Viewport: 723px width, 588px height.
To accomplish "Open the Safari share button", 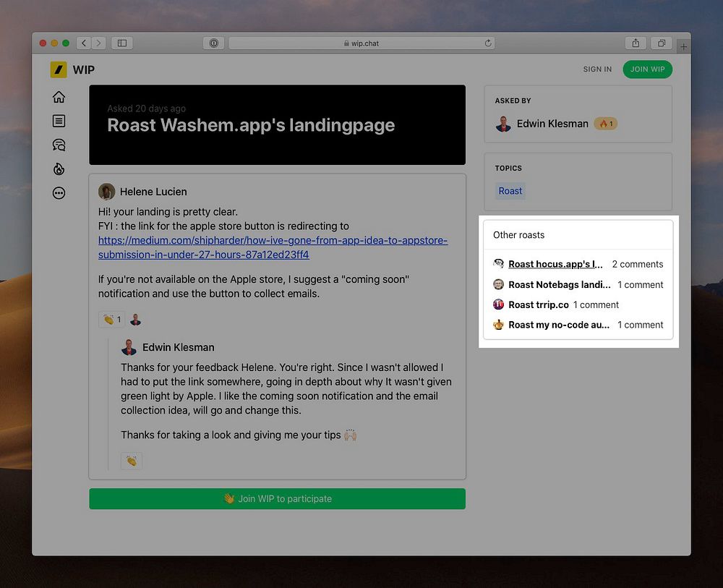I will [636, 43].
